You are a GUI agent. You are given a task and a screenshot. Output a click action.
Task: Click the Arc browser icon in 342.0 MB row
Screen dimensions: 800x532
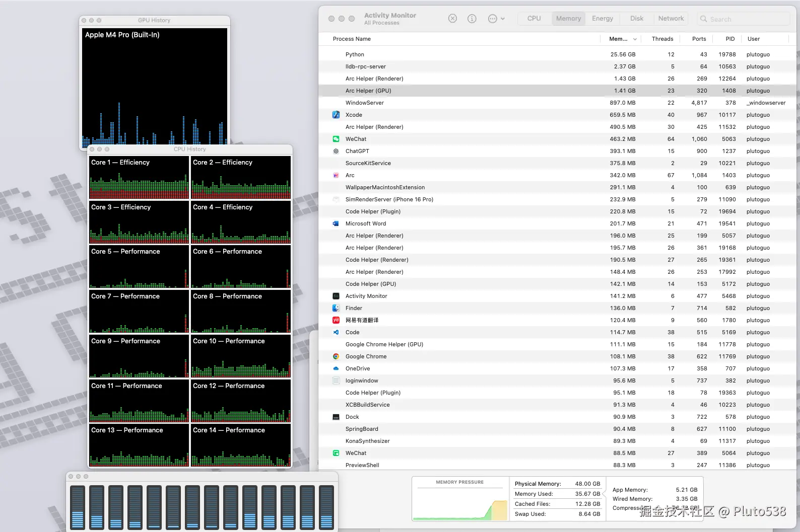click(336, 175)
